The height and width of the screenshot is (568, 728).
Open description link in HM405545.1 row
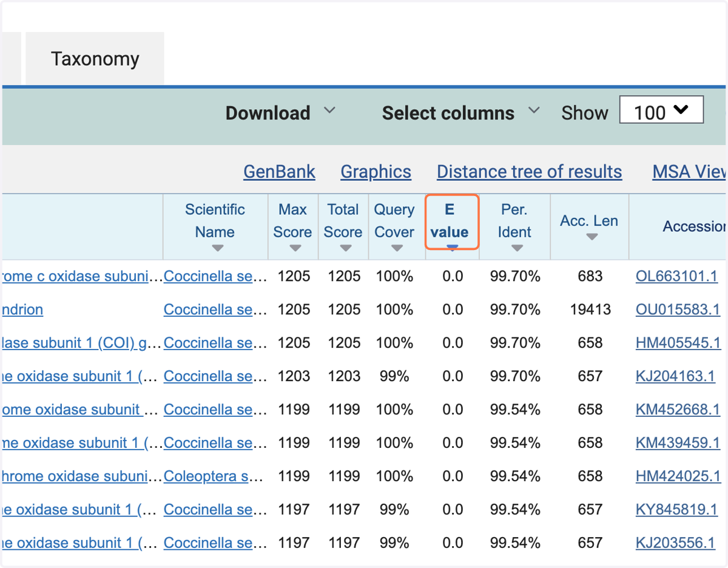[83, 343]
